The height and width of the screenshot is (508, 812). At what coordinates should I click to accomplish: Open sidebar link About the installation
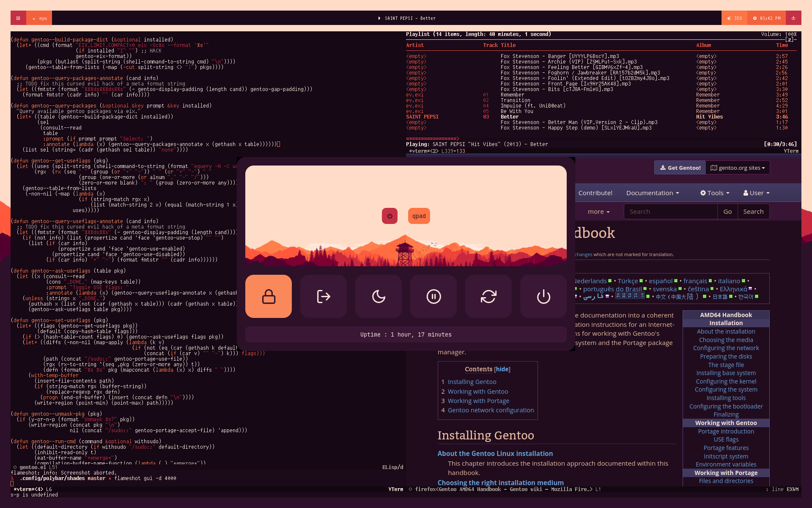tap(726, 331)
